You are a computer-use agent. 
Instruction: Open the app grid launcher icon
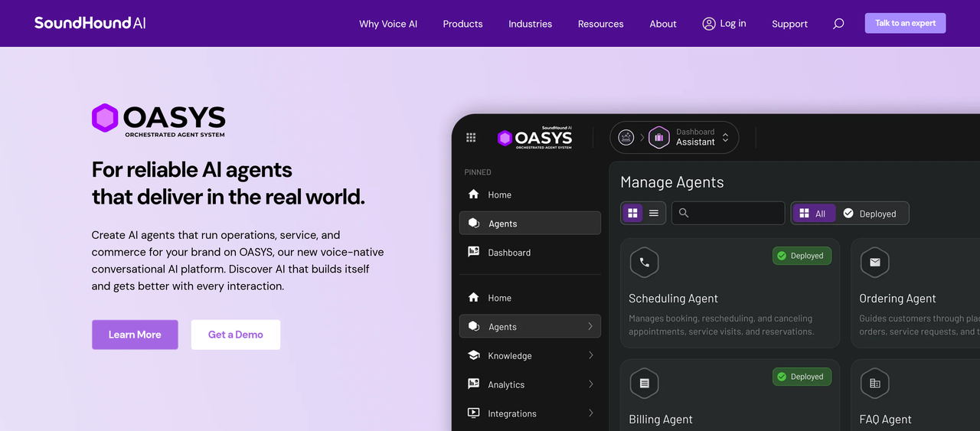[471, 138]
